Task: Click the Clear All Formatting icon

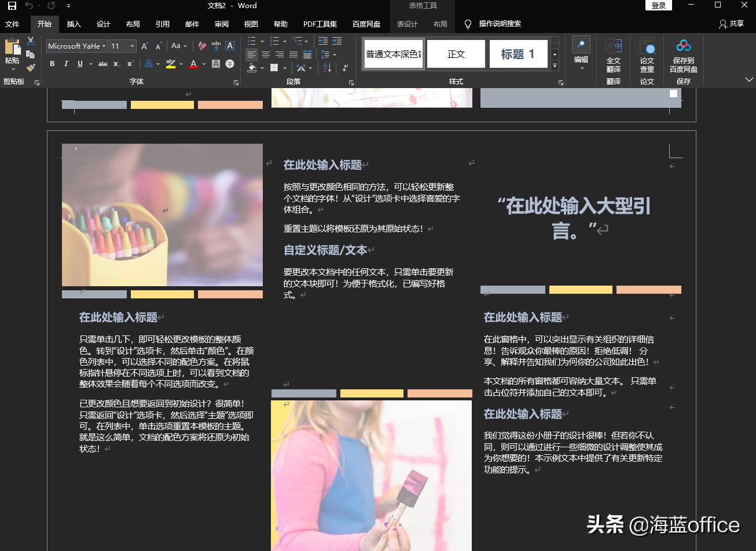Action: point(202,46)
